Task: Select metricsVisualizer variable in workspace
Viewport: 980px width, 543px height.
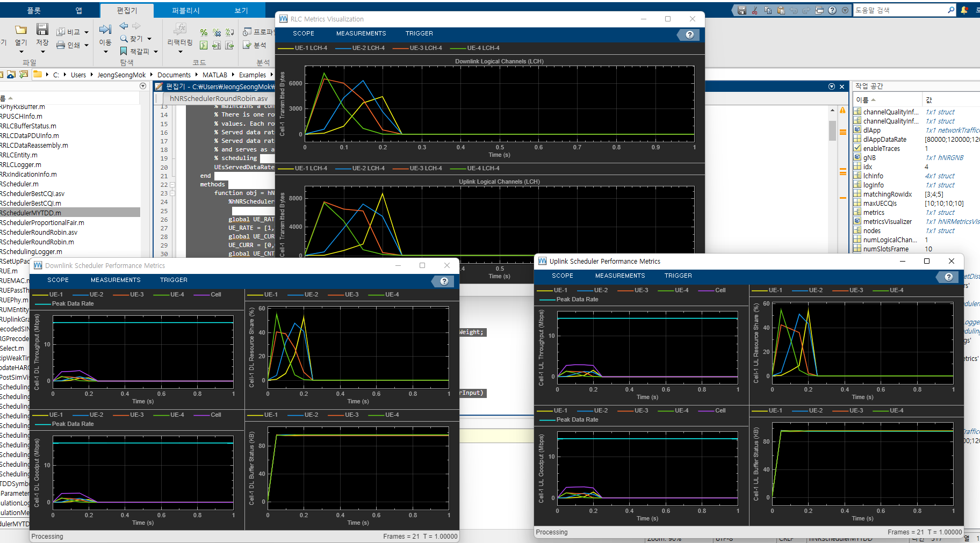Action: pyautogui.click(x=887, y=221)
